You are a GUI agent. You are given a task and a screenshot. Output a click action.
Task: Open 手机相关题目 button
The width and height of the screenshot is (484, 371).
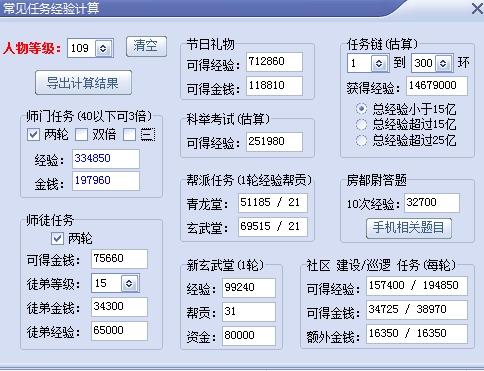pyautogui.click(x=409, y=228)
